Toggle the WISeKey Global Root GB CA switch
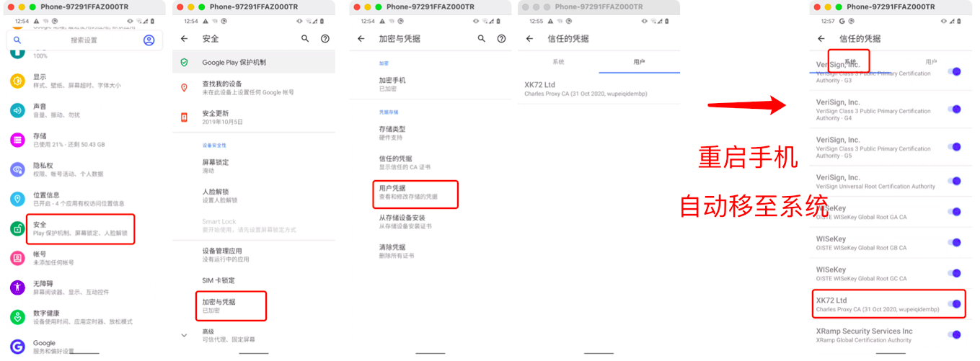This screenshot has height=361, width=980. (x=955, y=243)
